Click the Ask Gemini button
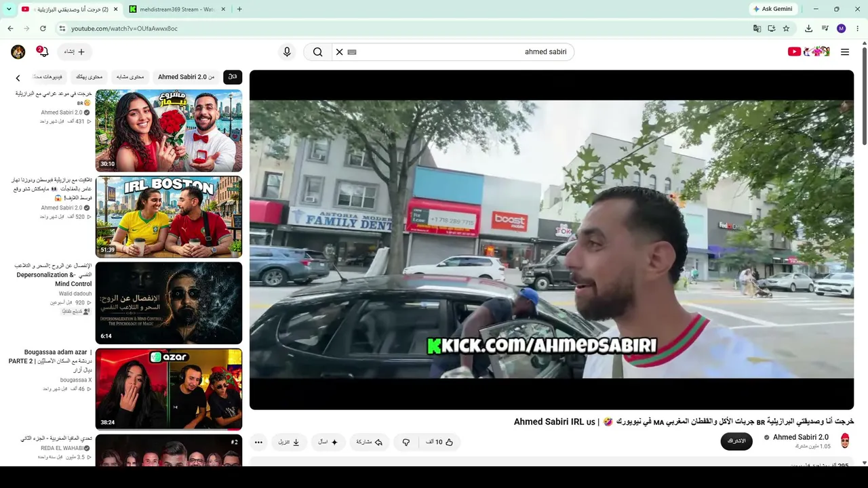Image resolution: width=868 pixels, height=488 pixels. pos(772,9)
